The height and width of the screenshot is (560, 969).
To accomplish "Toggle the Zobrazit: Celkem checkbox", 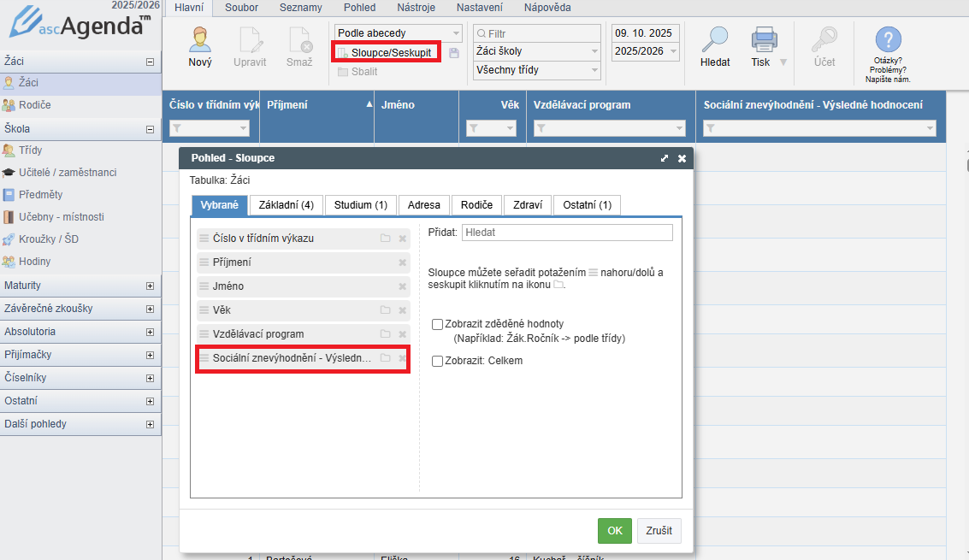I will (437, 361).
